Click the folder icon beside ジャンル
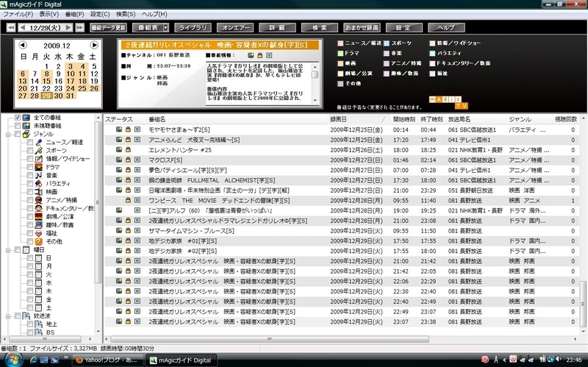The width and height of the screenshot is (588, 367). tap(26, 134)
